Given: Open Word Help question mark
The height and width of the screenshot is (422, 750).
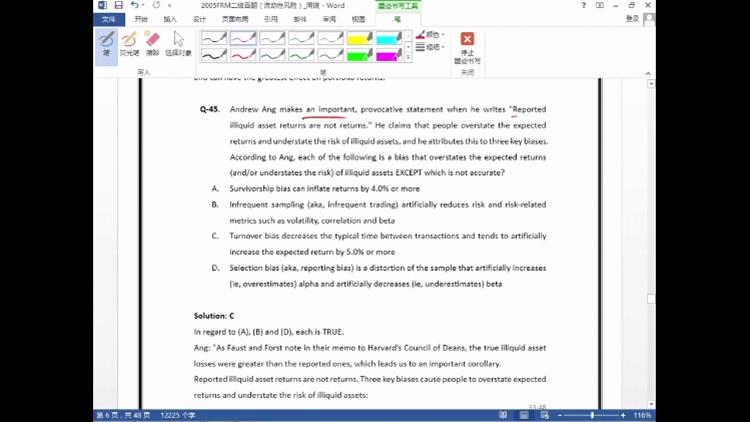Looking at the screenshot, I should 584,5.
